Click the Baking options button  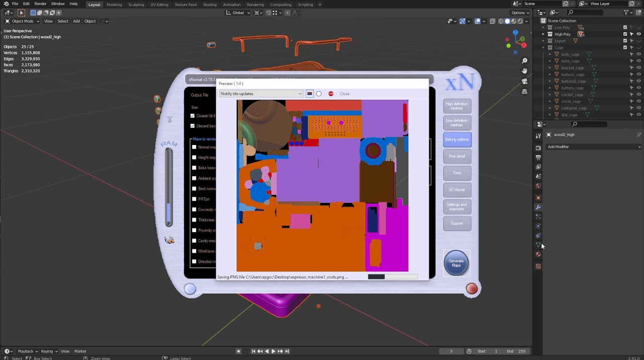457,139
